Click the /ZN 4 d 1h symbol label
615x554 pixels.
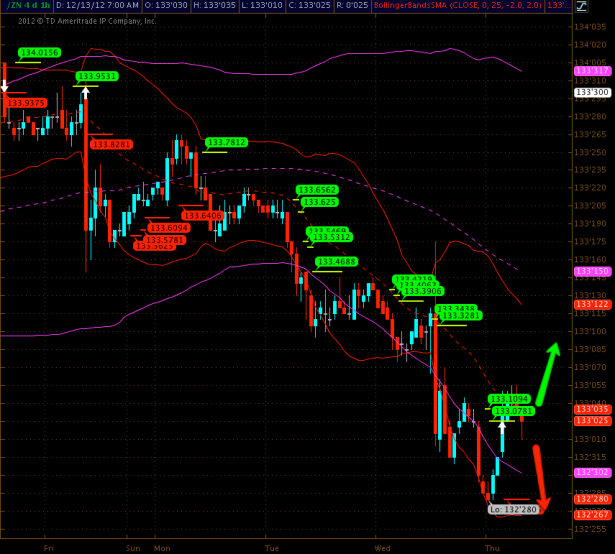point(27,7)
